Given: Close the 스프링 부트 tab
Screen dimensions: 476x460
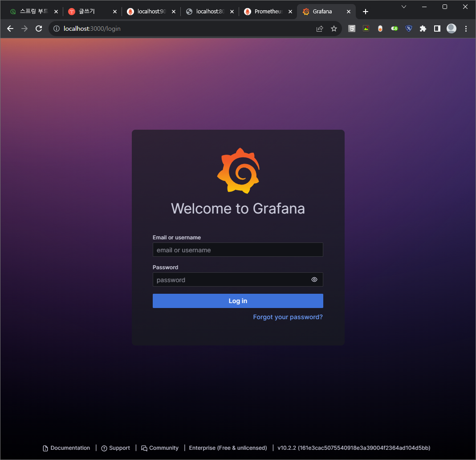Looking at the screenshot, I should 56,12.
